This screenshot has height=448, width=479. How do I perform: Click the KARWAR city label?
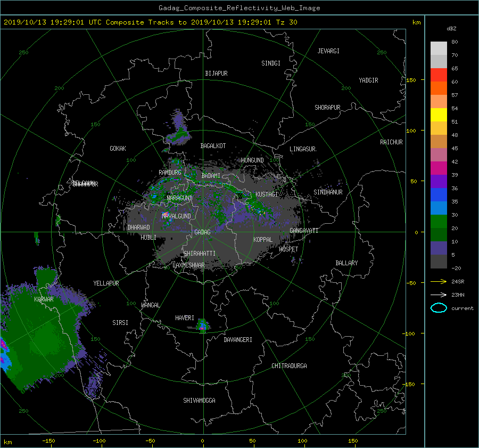click(x=44, y=299)
